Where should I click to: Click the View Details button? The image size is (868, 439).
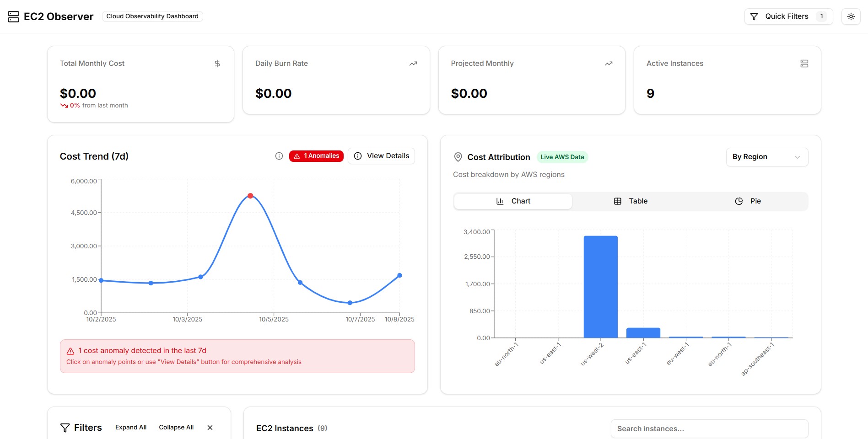pyautogui.click(x=381, y=156)
